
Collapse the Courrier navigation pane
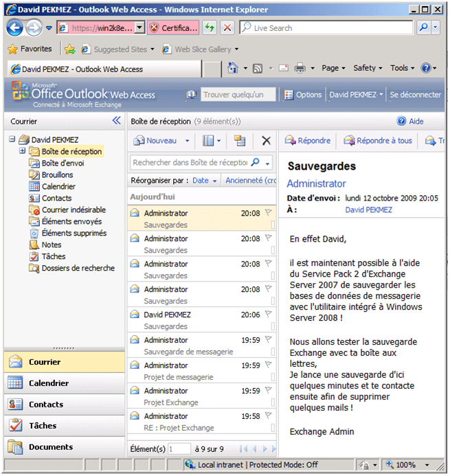(116, 121)
